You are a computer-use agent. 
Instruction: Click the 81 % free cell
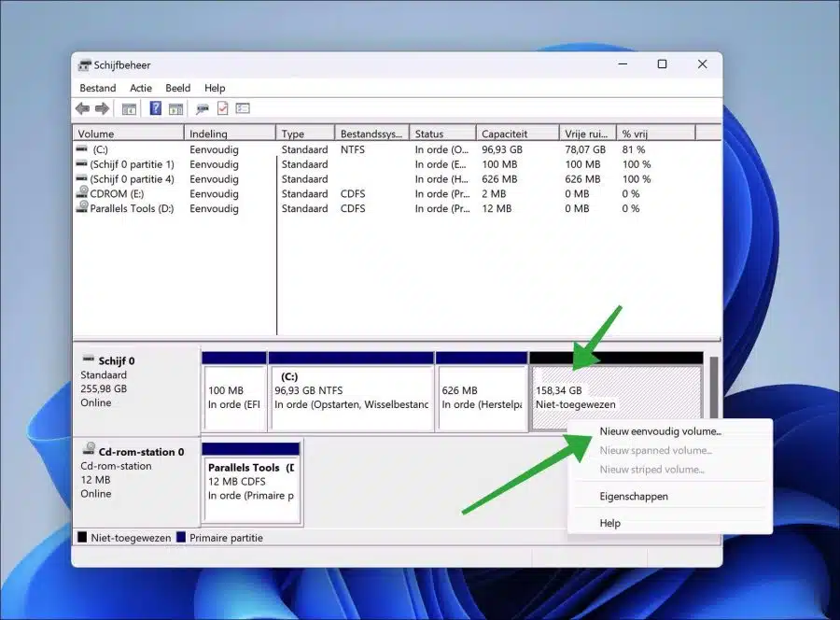click(x=633, y=149)
